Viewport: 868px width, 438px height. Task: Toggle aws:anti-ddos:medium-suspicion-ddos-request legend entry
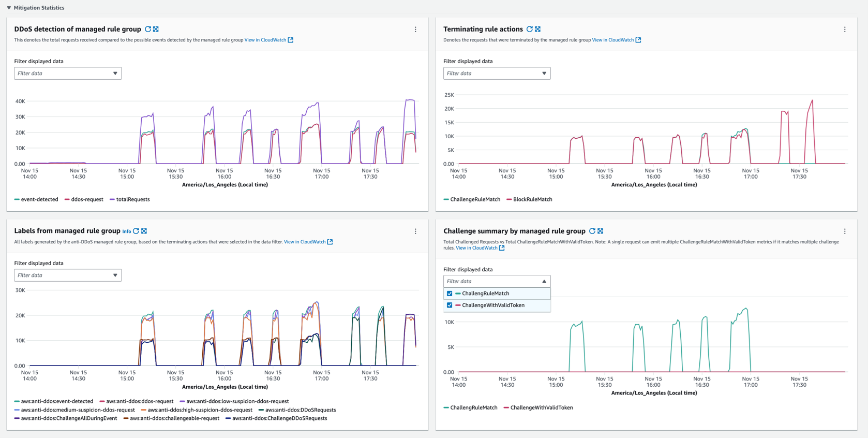coord(74,410)
